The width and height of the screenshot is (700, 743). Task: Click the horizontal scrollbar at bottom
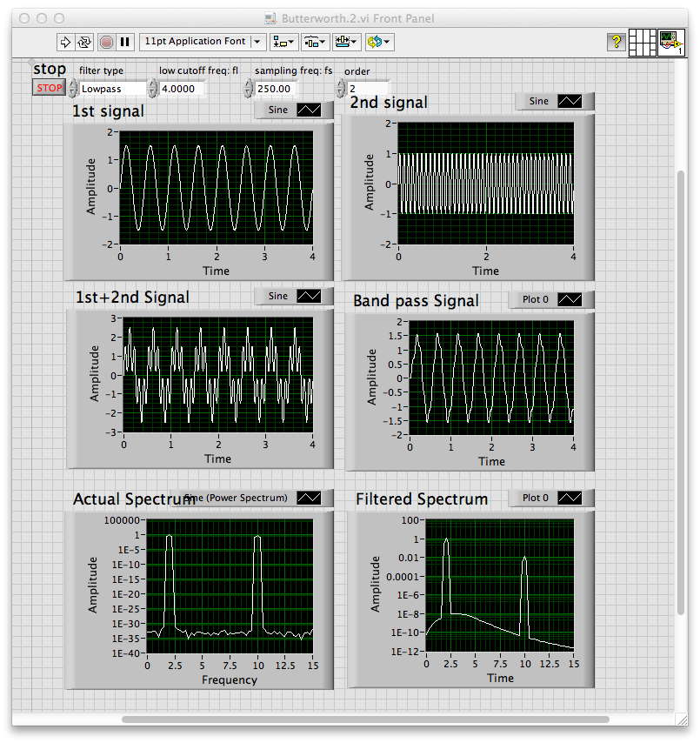tap(365, 720)
